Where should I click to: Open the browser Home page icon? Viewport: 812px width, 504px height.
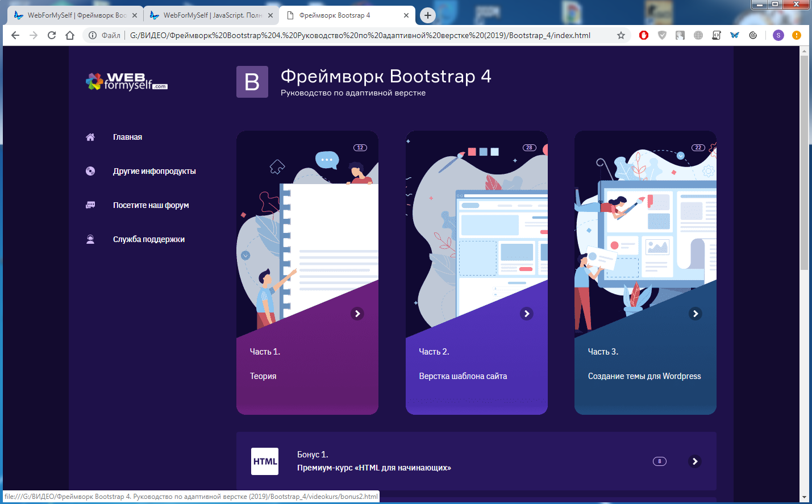pyautogui.click(x=70, y=35)
